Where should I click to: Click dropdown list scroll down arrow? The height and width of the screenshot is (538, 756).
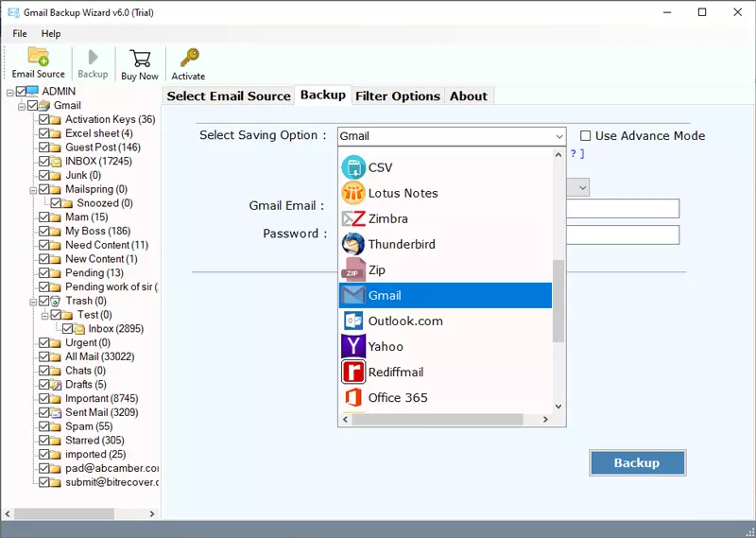(558, 407)
